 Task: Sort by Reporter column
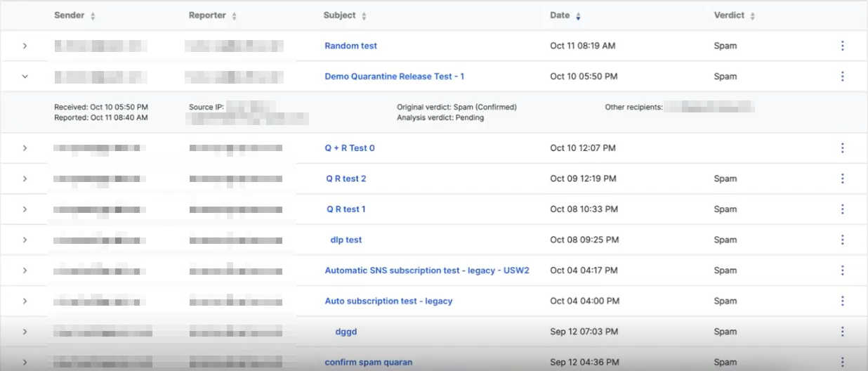coord(234,16)
